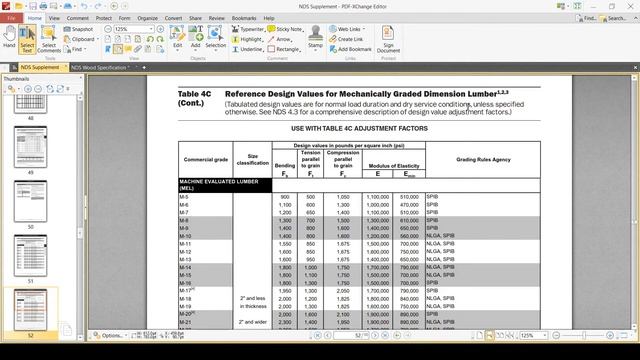Select the Highlight tool
Image resolution: width=640 pixels, height=360 pixels.
pos(247,39)
